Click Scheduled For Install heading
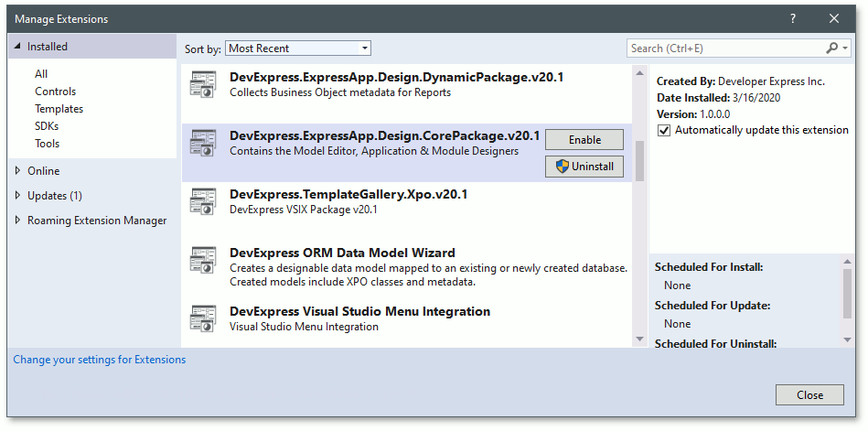The width and height of the screenshot is (868, 431). coord(709,267)
